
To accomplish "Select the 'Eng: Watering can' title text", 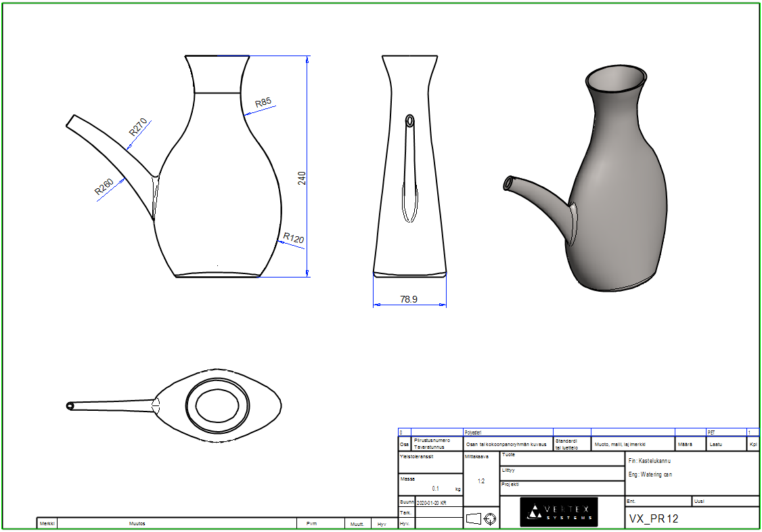I will pyautogui.click(x=650, y=474).
